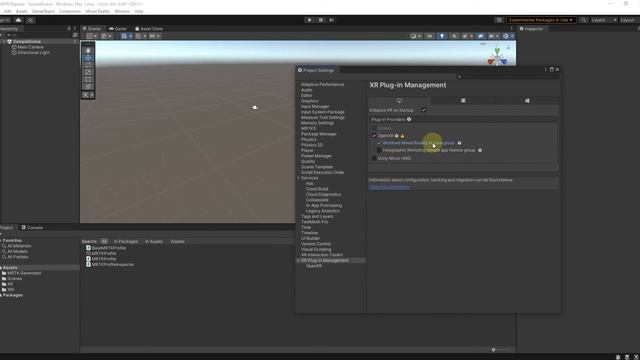
Task: Select Package Manager in settings list
Action: 319,134
